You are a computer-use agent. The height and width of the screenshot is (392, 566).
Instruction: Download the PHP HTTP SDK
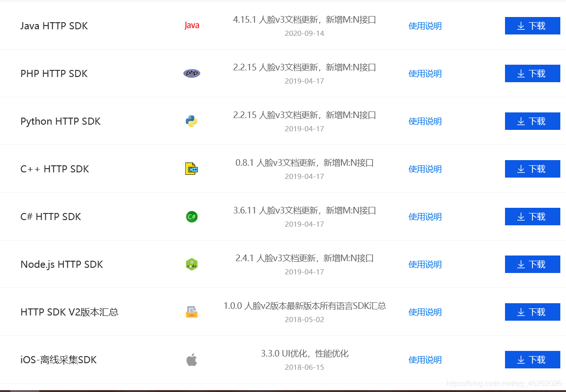[532, 73]
